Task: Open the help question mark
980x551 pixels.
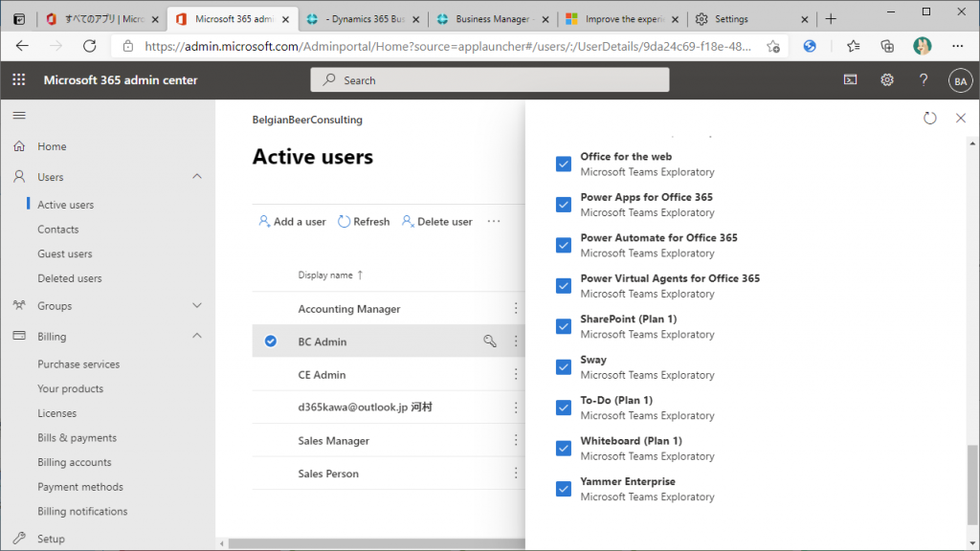Action: coord(924,80)
